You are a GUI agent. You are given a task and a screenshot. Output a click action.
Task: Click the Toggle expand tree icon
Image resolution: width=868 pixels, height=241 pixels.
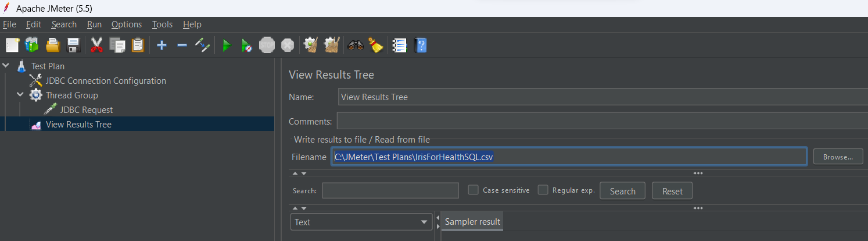coord(202,45)
